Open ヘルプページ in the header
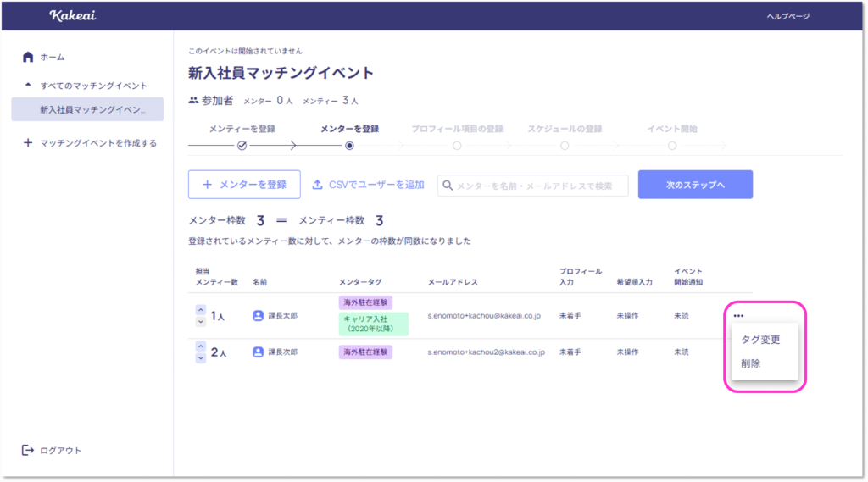This screenshot has width=868, height=482. (x=787, y=16)
